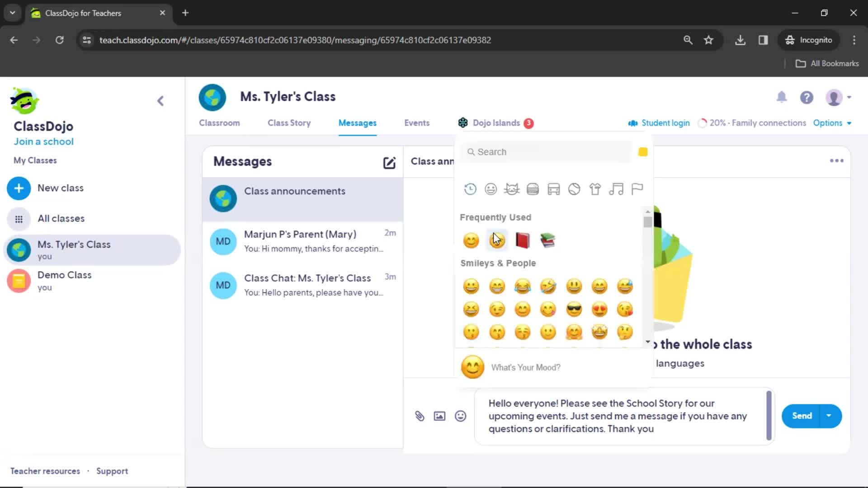Select the Activities ball icon category
This screenshot has width=868, height=488.
tap(574, 189)
